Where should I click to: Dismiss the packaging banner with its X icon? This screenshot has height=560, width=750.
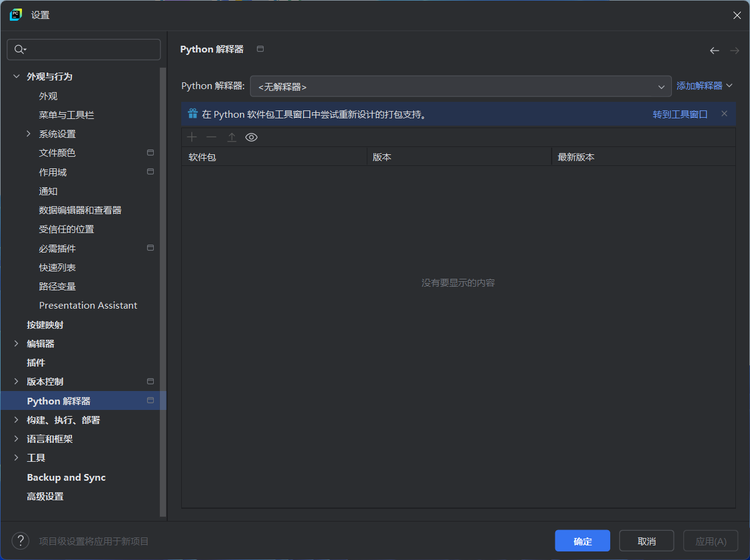point(724,113)
